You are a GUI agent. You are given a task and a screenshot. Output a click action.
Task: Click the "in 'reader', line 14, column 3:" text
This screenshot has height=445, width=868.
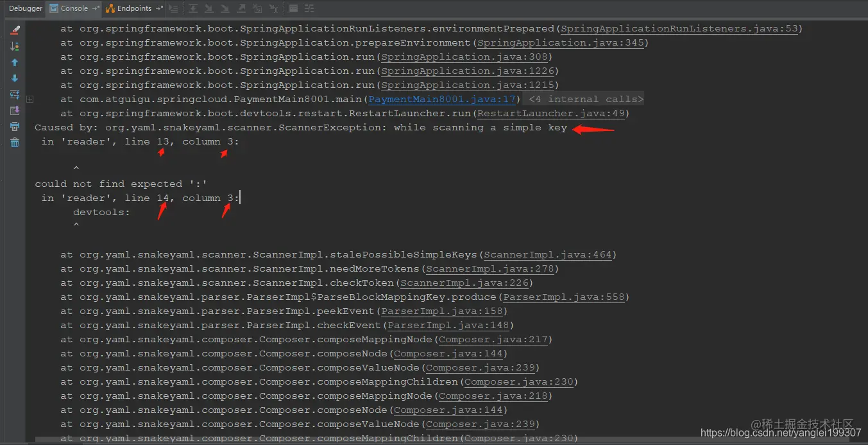pyautogui.click(x=140, y=198)
